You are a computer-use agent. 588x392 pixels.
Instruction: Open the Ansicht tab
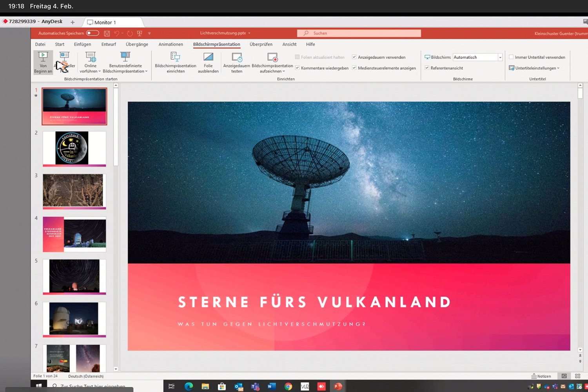point(289,44)
